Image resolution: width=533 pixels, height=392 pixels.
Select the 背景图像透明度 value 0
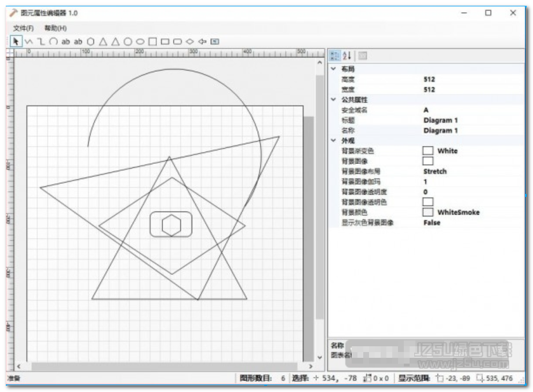[x=425, y=192]
